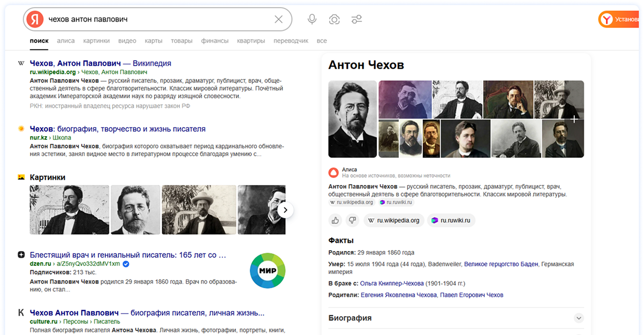The height and width of the screenshot is (335, 644).
Task: Open the large Chekhov portrait in side panel
Action: tap(353, 119)
